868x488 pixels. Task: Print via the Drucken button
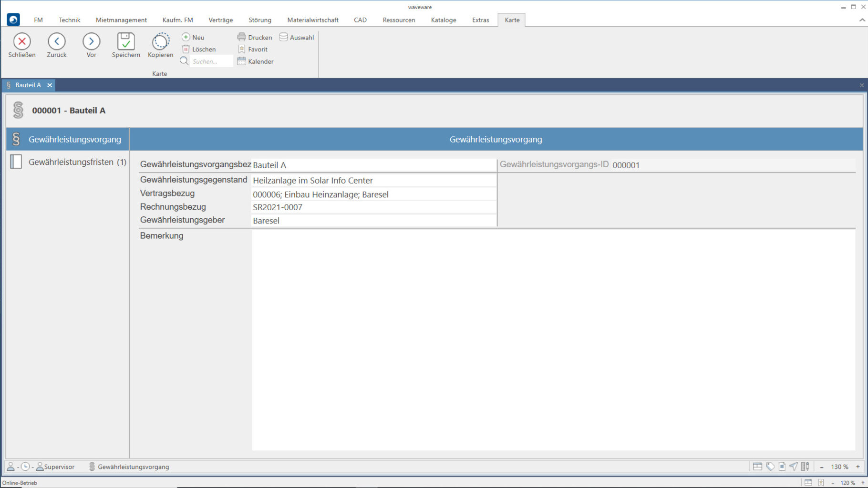[255, 37]
